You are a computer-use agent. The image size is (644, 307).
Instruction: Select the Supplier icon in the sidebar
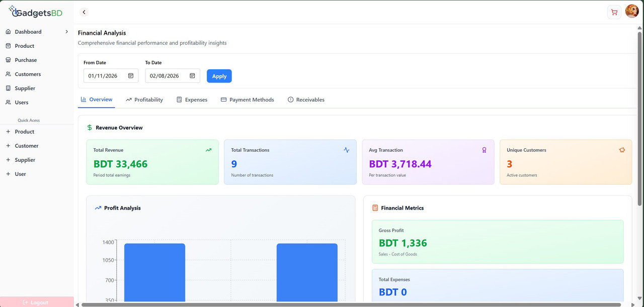pyautogui.click(x=8, y=88)
